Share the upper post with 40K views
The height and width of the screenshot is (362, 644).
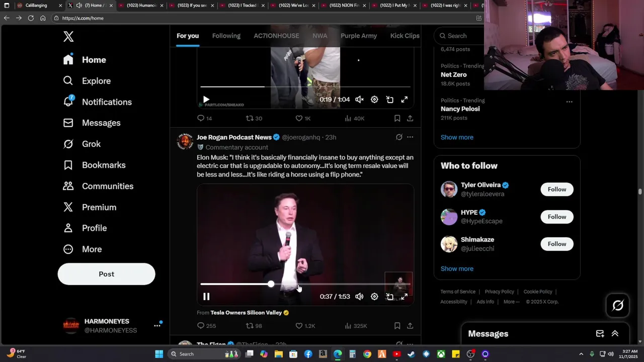[410, 118]
